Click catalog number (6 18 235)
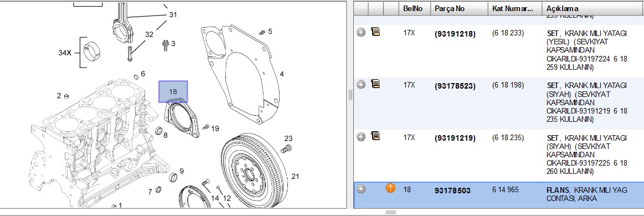Viewport: 644px width, 216px height. pos(508,137)
